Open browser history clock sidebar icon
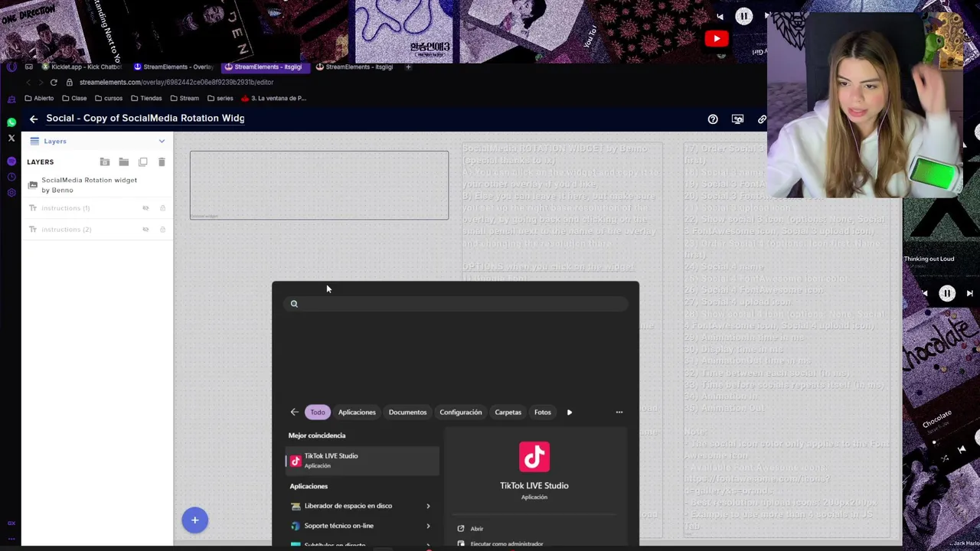Image resolution: width=980 pixels, height=551 pixels. [11, 177]
